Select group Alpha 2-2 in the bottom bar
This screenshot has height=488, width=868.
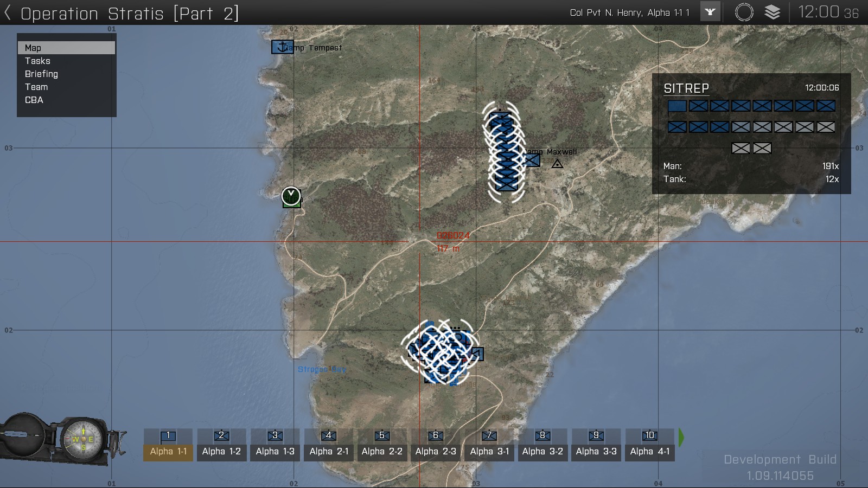pyautogui.click(x=382, y=445)
